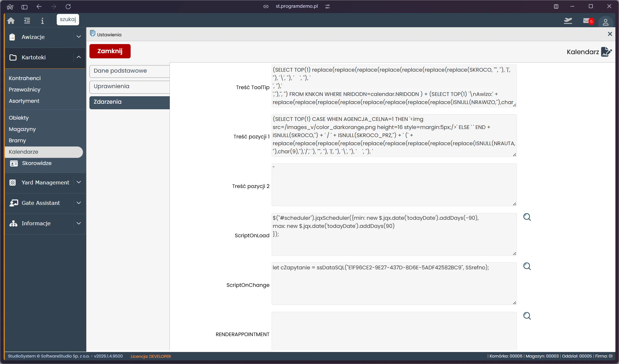Select the Zdarzenia tab
The height and width of the screenshot is (364, 619).
click(x=130, y=102)
